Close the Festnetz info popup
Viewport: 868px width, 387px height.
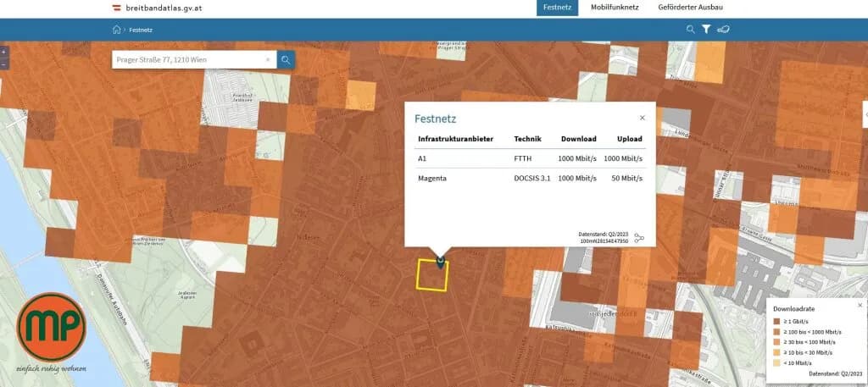pyautogui.click(x=643, y=118)
